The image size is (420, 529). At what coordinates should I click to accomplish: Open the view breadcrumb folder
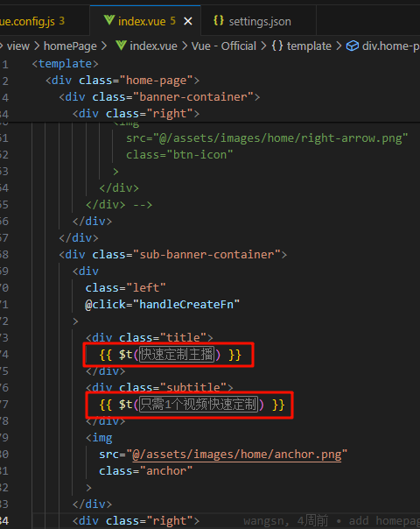[18, 46]
